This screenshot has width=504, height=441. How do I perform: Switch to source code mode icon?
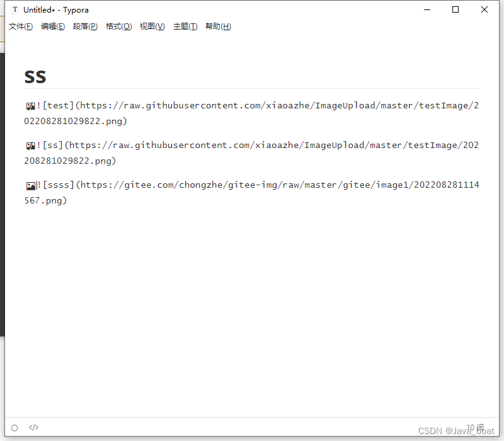point(33,428)
